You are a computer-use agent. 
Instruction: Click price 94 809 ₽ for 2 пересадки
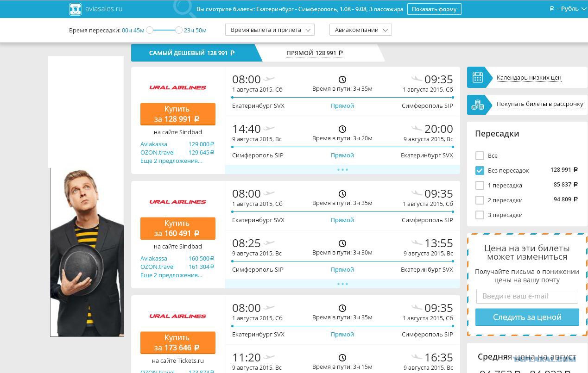point(566,199)
